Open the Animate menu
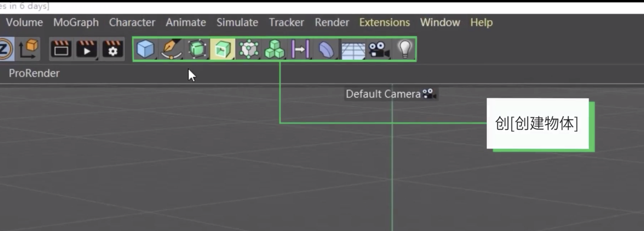The width and height of the screenshot is (644, 231). (186, 22)
